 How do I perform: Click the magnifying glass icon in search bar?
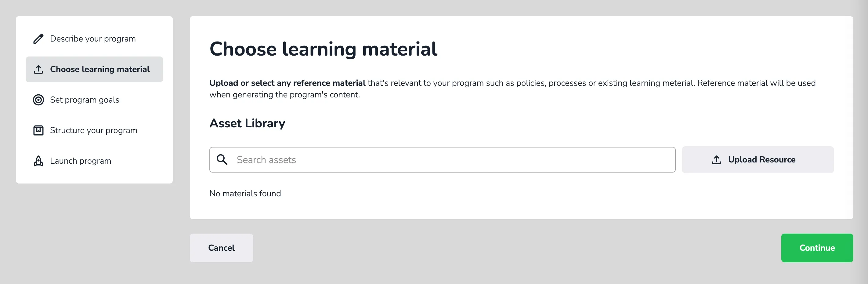point(223,159)
